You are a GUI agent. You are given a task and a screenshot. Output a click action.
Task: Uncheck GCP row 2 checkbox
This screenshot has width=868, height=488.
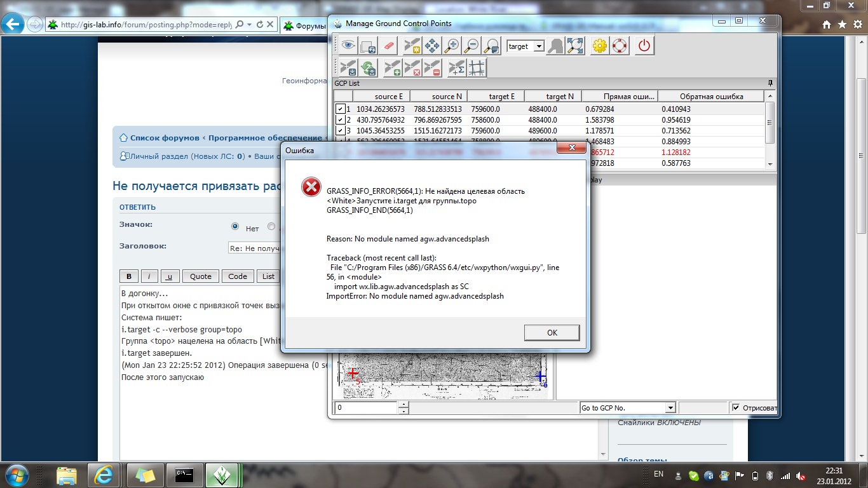point(341,119)
